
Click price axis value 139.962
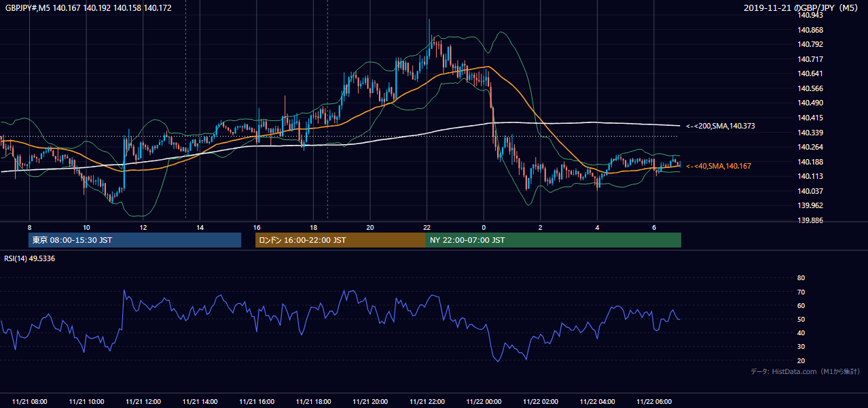point(811,205)
